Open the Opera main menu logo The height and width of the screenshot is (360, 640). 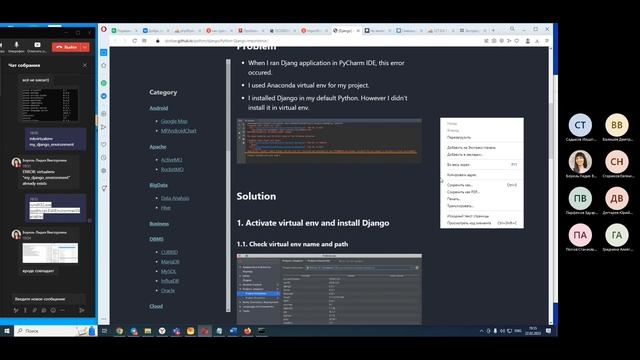[x=104, y=29]
